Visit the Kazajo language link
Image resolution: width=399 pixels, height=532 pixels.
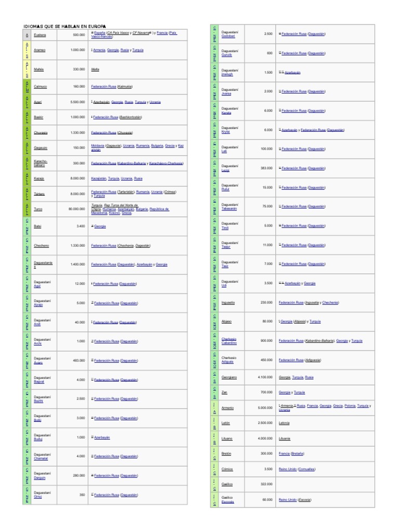pos(38,179)
